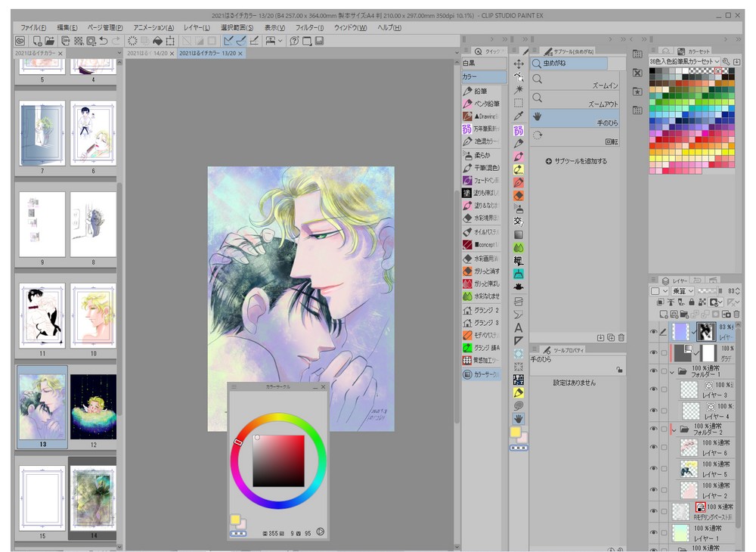Select the orange Eraser tool
This screenshot has height=552, width=756.
[519, 196]
